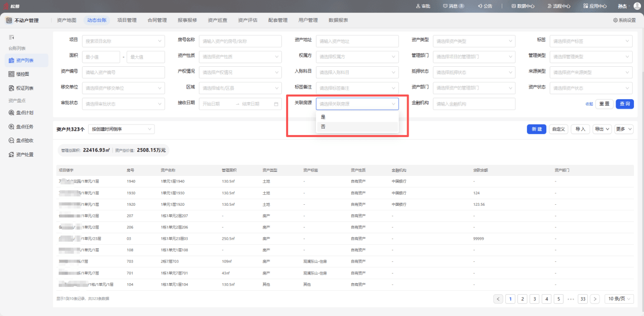Select 否 in 关联房源 dropdown list
Screen dimensions: 644x316
coord(357,126)
